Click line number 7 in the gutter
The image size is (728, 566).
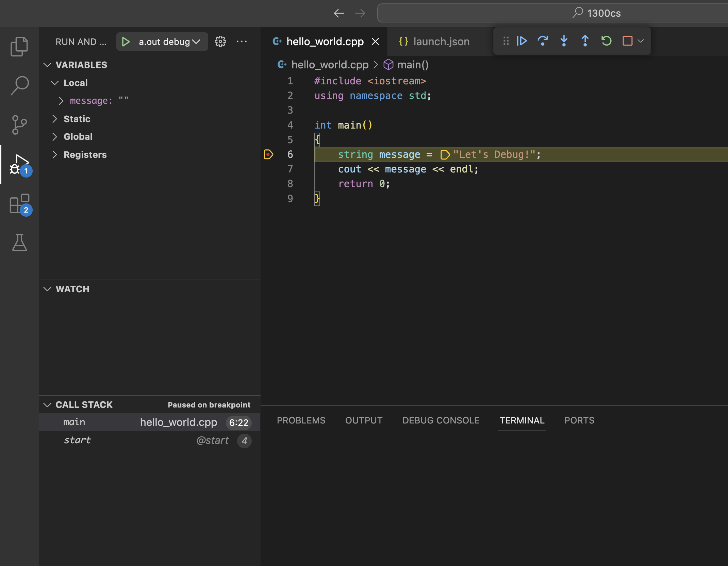tap(290, 169)
